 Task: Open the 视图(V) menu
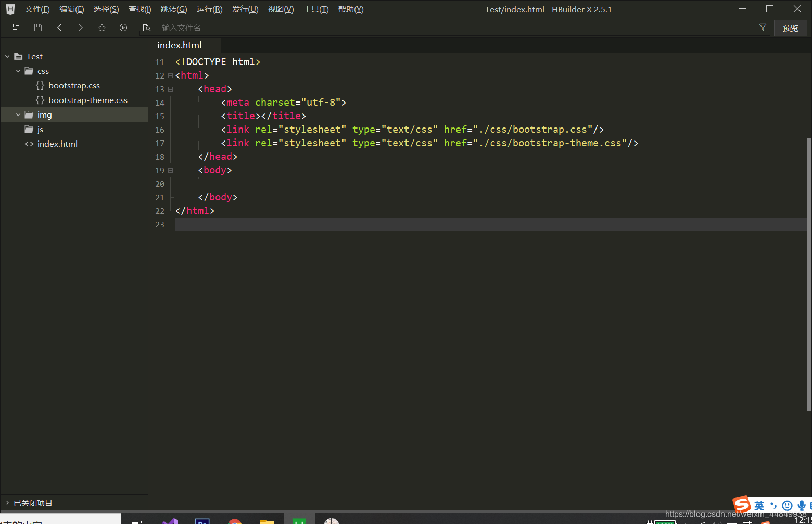281,9
